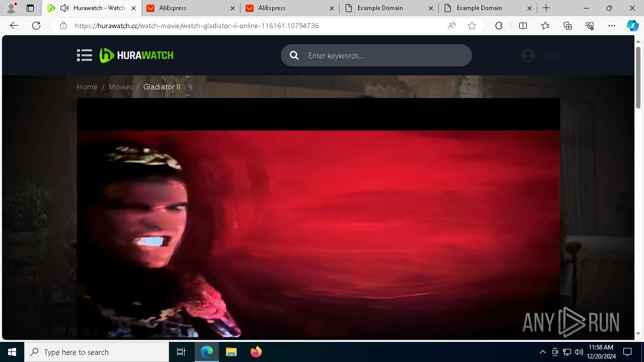Image resolution: width=644 pixels, height=362 pixels.
Task: Click the Gladiator II breadcrumb text
Action: [x=162, y=87]
